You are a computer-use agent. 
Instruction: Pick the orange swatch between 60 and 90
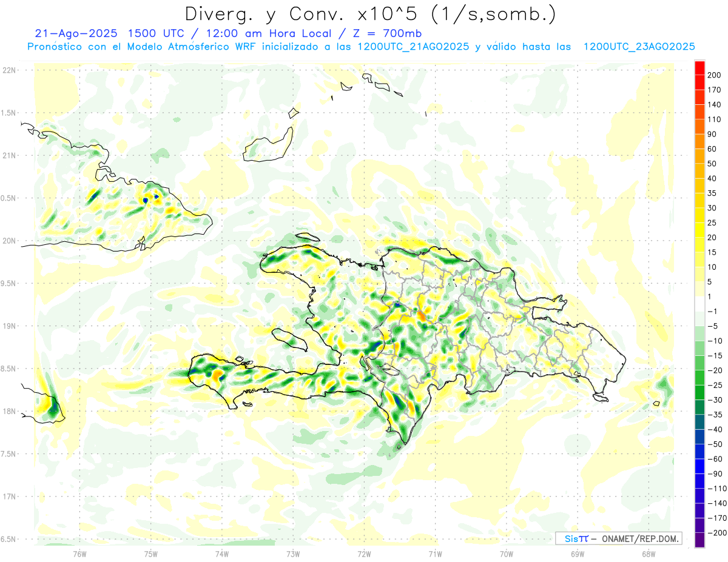699,142
